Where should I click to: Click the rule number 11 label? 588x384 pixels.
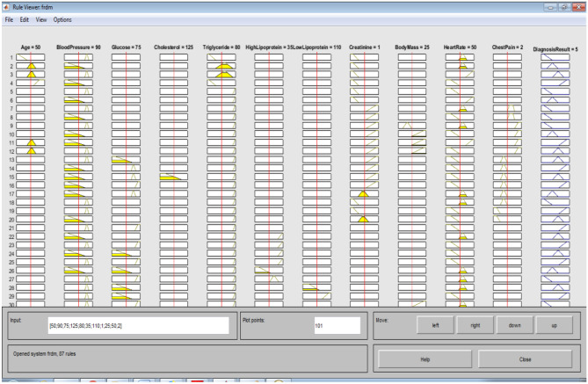11,142
